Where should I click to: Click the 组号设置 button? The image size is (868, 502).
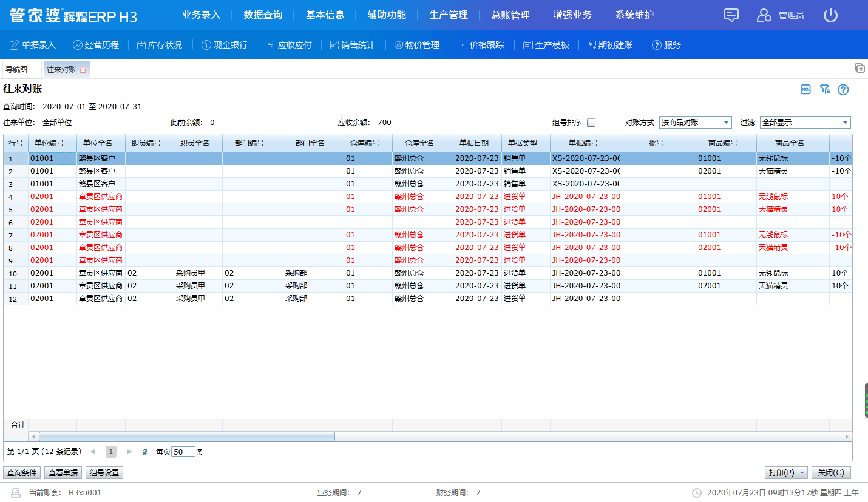[104, 473]
